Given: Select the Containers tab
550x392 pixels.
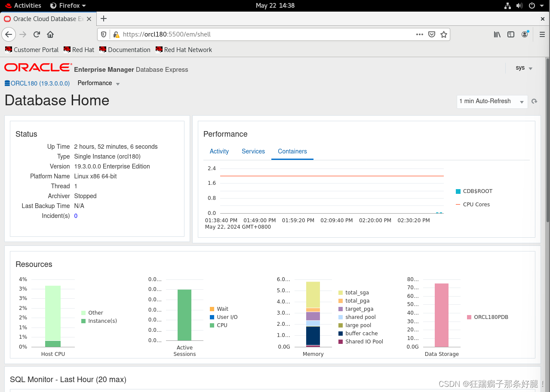Looking at the screenshot, I should pos(292,151).
